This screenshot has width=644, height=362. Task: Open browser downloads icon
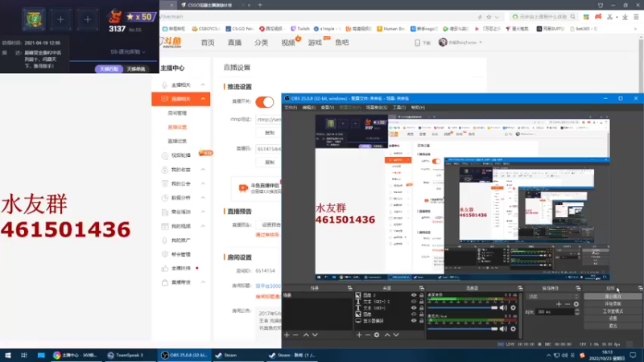point(625,17)
